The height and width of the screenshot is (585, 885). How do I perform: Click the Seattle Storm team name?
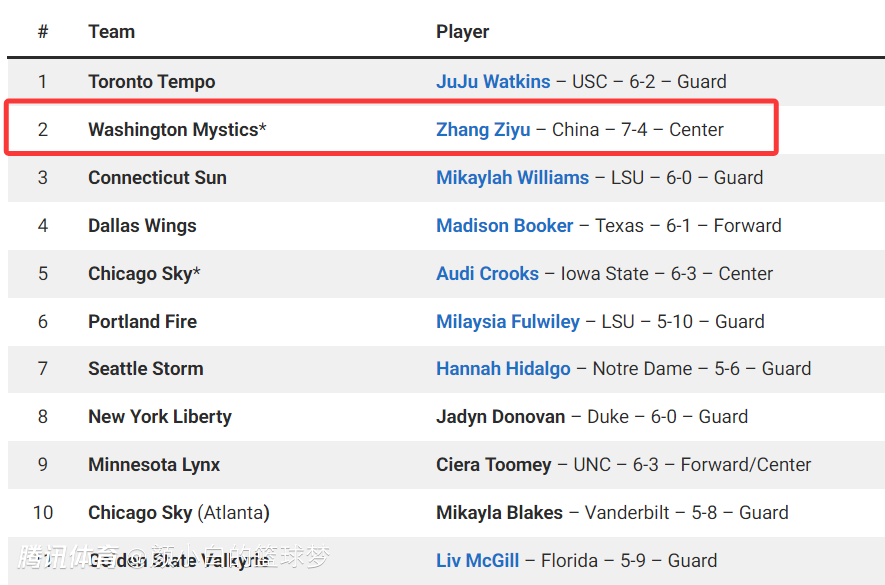pyautogui.click(x=145, y=369)
